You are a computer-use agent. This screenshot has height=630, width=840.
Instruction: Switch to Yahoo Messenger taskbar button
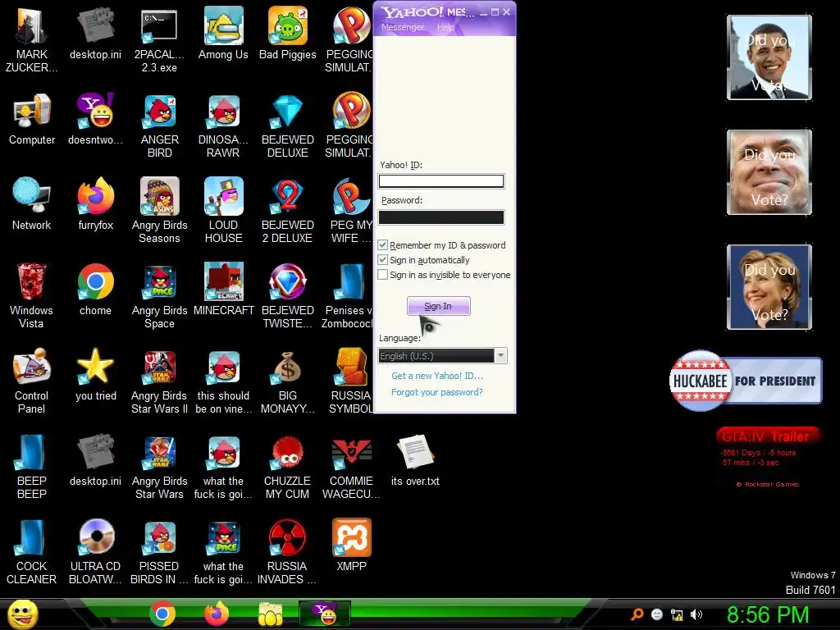(325, 614)
